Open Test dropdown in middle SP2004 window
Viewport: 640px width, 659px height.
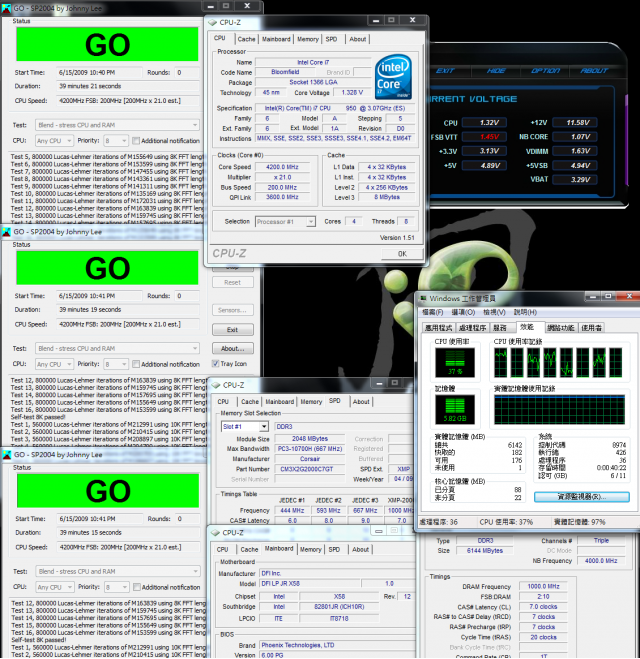(x=117, y=348)
